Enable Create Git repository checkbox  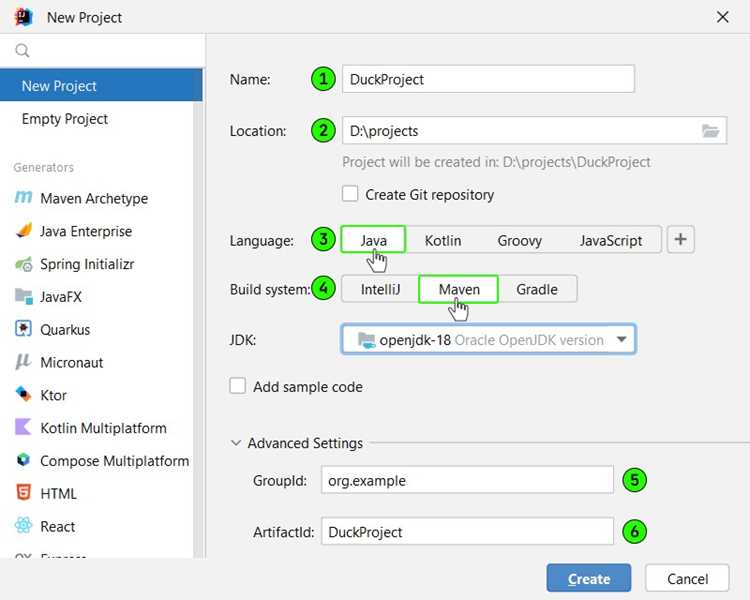(350, 194)
